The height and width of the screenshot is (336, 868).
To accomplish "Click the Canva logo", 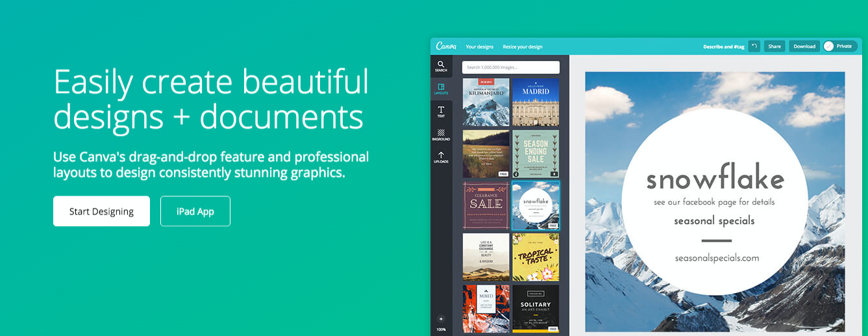I will [x=446, y=46].
